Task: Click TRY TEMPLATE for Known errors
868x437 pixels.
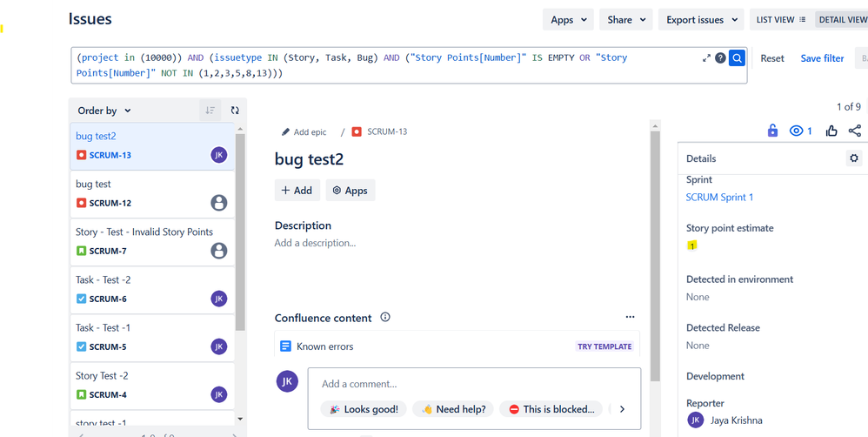Action: coord(604,346)
